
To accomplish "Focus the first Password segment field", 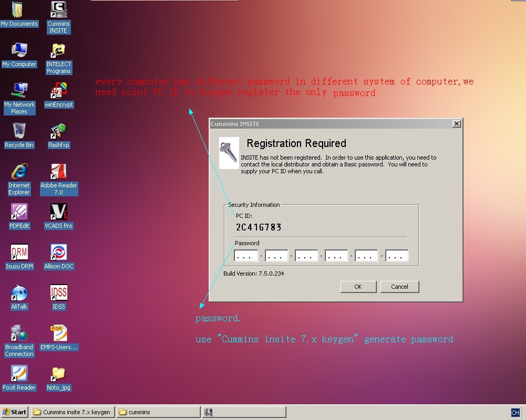I will (246, 256).
